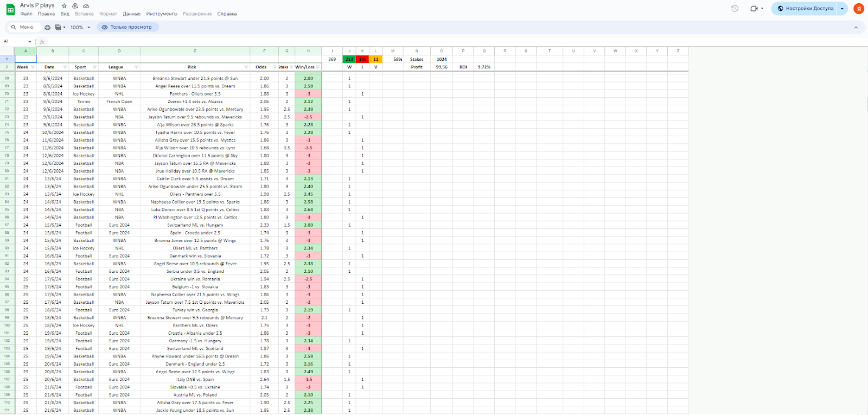Select the "Switzerland ML vs. Hungary" pick

click(x=195, y=225)
